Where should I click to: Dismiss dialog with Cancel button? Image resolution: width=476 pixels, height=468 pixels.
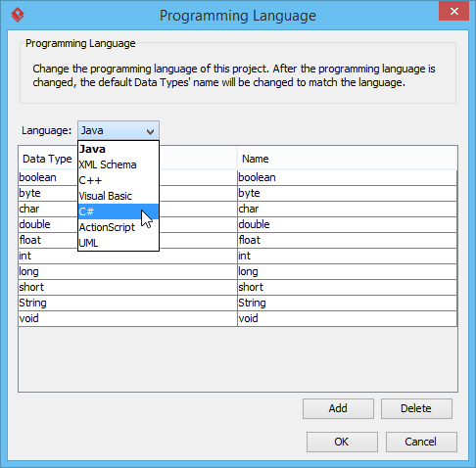(421, 442)
